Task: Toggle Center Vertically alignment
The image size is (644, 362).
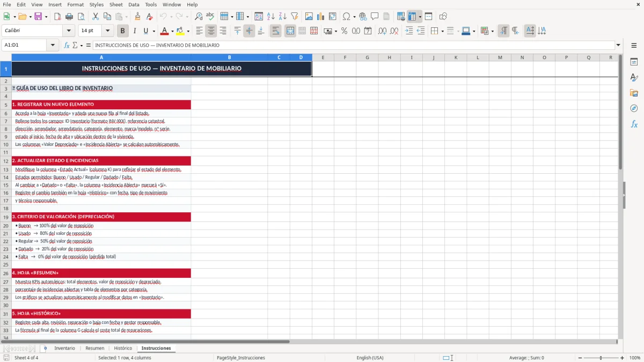Action: 249,31
